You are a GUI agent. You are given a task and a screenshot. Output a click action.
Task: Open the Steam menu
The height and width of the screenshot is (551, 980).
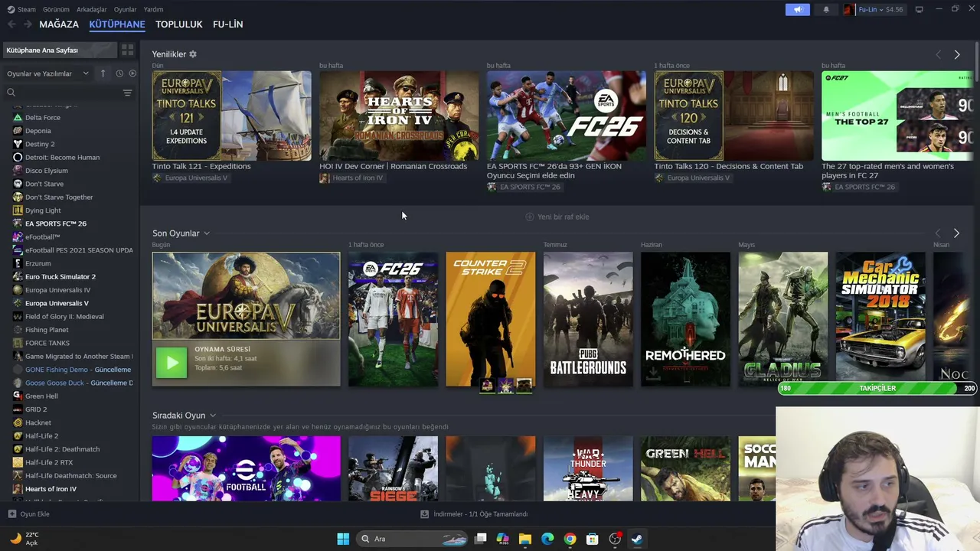[22, 9]
